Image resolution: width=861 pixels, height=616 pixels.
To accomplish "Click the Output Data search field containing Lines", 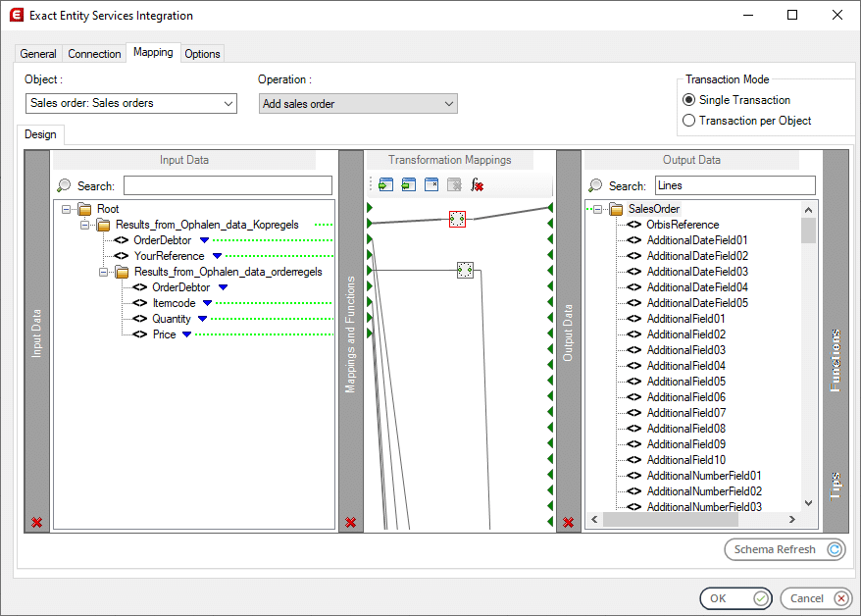I will point(735,185).
